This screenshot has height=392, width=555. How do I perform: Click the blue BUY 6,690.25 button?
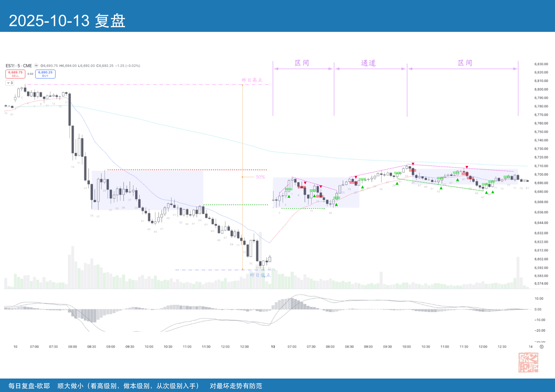45,74
